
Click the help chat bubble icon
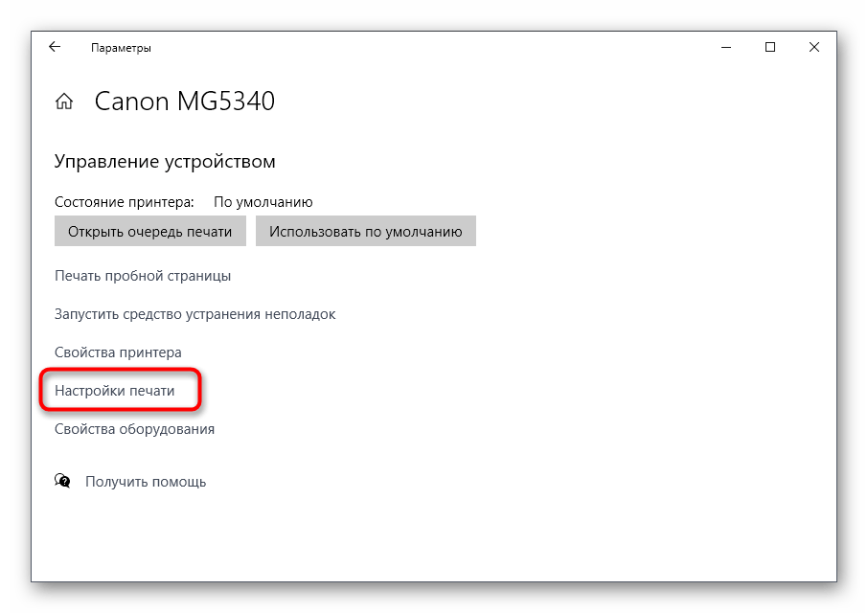[x=63, y=481]
